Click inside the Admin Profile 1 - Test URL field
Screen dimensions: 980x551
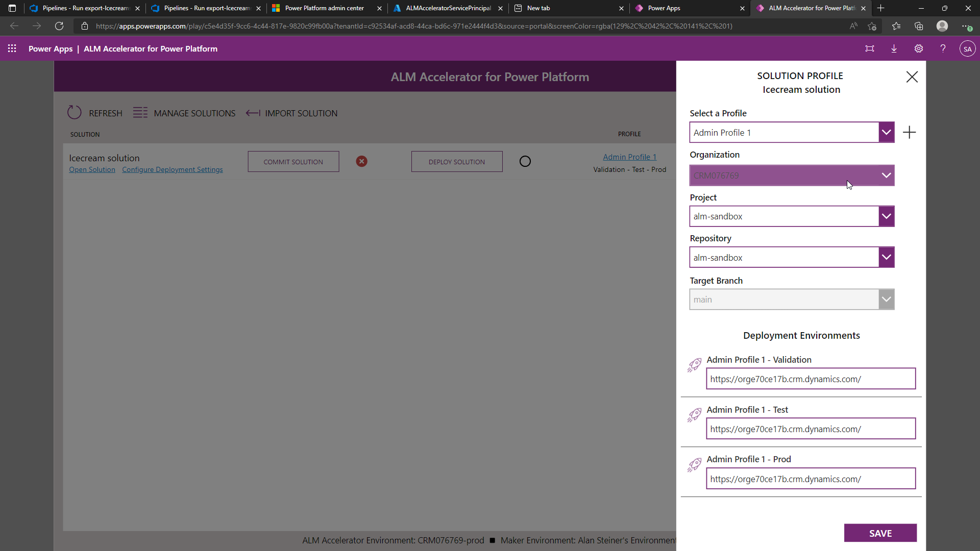click(x=811, y=429)
